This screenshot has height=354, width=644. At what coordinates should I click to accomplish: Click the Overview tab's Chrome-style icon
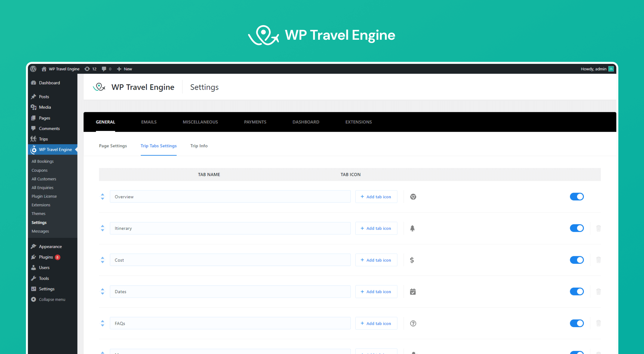tap(413, 197)
